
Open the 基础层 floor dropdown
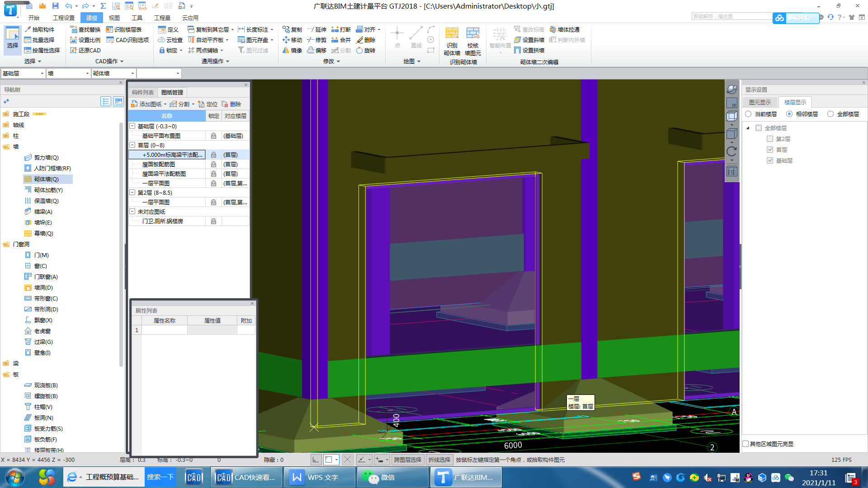[x=42, y=73]
